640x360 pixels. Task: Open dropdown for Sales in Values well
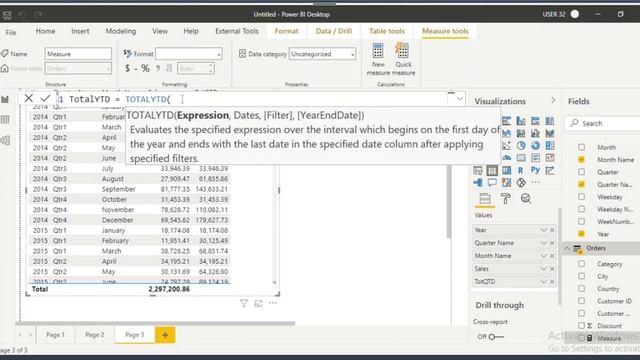pyautogui.click(x=543, y=269)
